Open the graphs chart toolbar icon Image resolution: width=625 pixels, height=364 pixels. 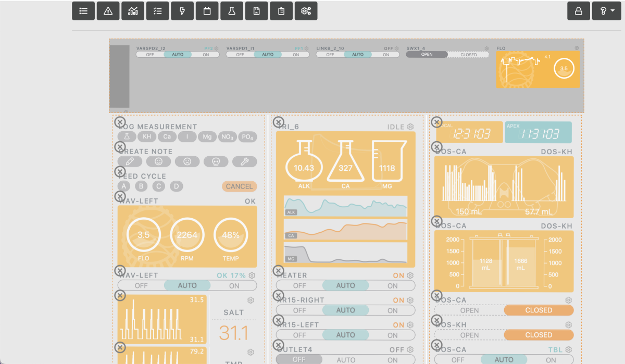(x=133, y=11)
